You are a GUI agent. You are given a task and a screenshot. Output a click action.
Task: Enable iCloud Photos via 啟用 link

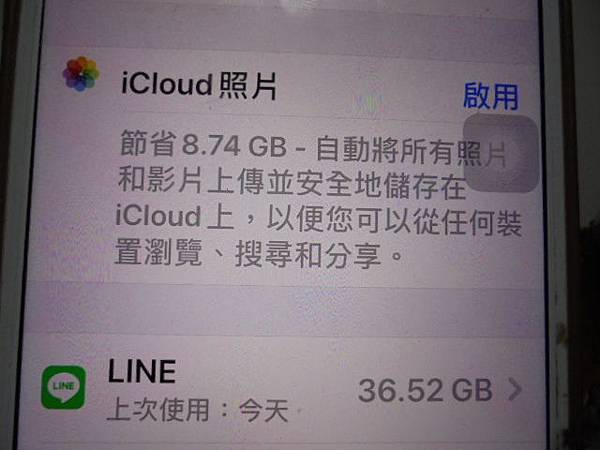(491, 96)
